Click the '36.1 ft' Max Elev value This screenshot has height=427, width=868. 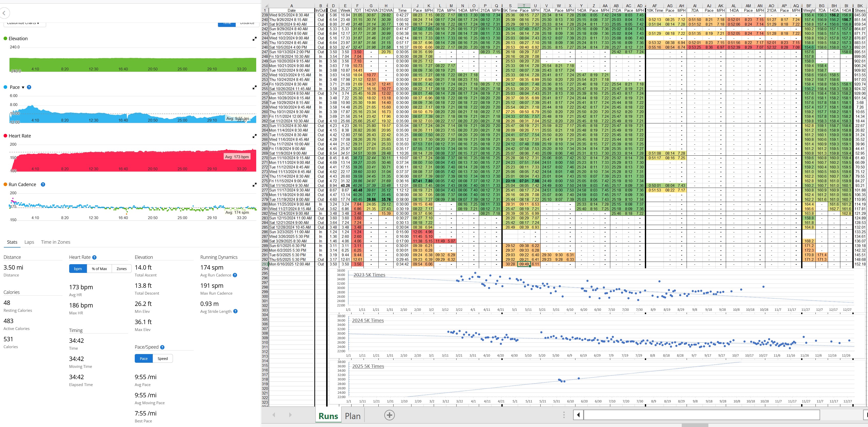(143, 322)
